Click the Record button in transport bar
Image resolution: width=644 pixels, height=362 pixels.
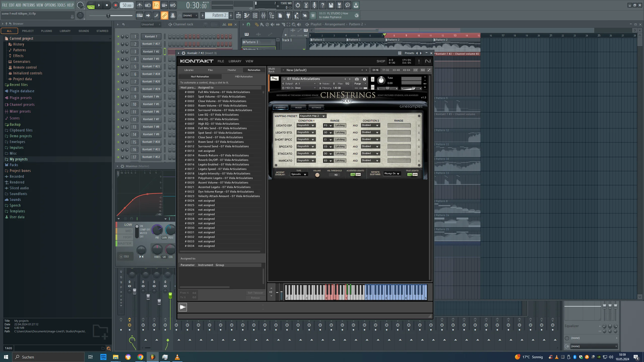[x=115, y=5]
